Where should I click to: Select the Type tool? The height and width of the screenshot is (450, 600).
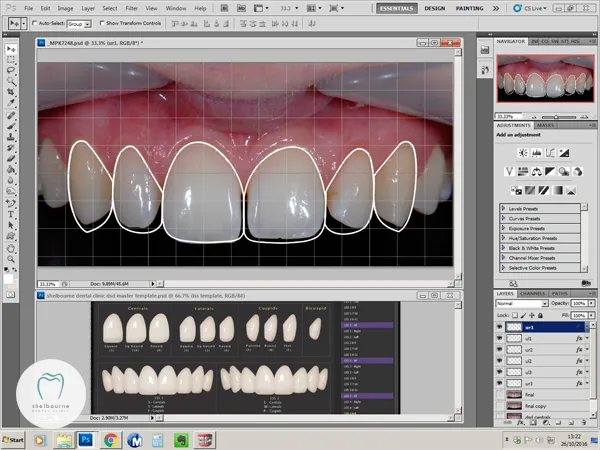[x=11, y=213]
